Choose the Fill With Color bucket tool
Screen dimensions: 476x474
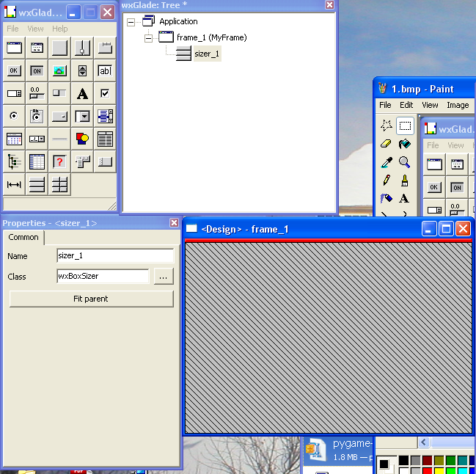pos(404,144)
